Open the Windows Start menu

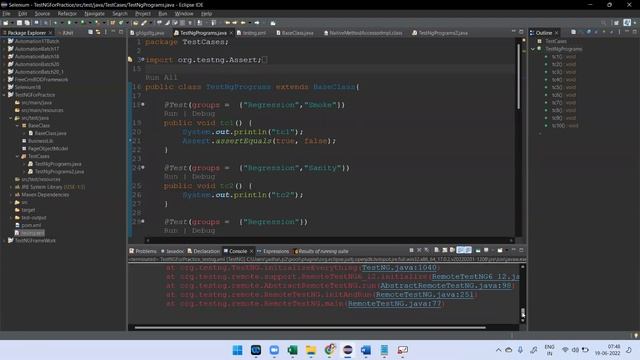237,350
